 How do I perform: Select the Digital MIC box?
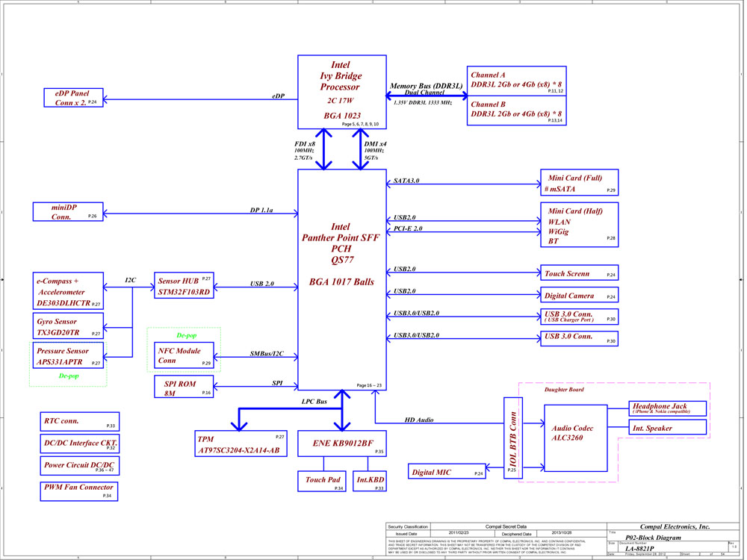[447, 471]
